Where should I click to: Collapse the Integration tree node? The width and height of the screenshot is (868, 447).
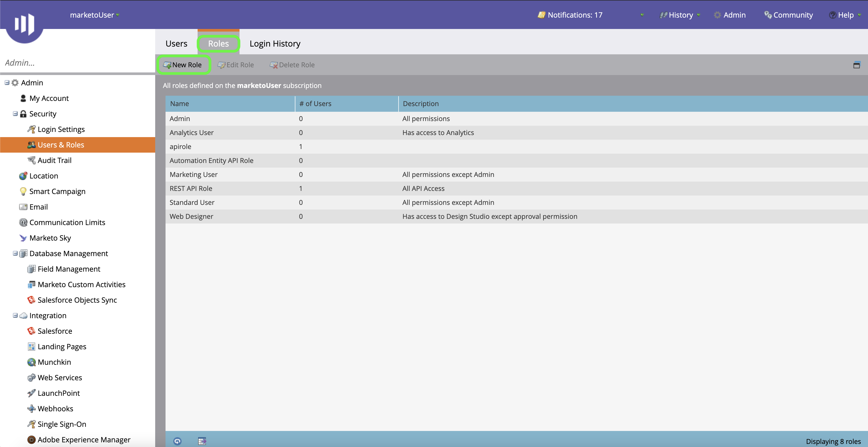click(x=15, y=315)
